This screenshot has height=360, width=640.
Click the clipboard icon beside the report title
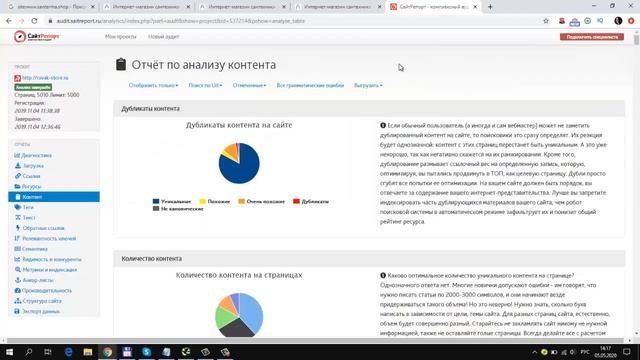click(x=121, y=64)
